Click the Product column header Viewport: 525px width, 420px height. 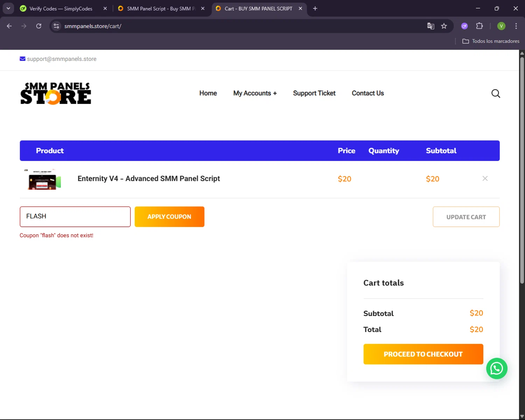point(50,151)
